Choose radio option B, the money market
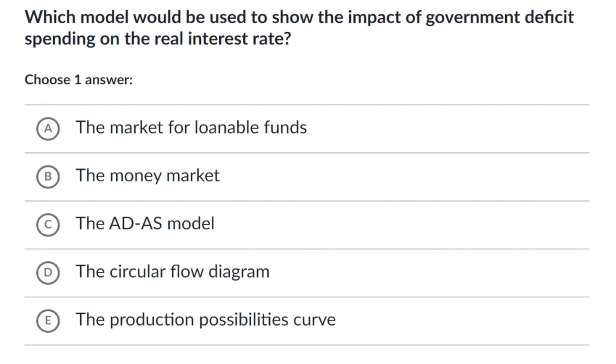This screenshot has width=616, height=364. (x=48, y=177)
